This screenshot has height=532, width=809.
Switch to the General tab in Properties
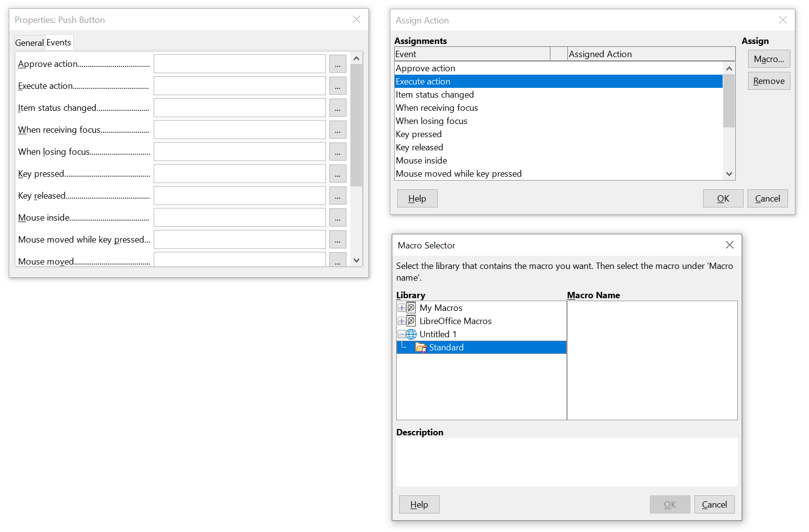coord(29,43)
